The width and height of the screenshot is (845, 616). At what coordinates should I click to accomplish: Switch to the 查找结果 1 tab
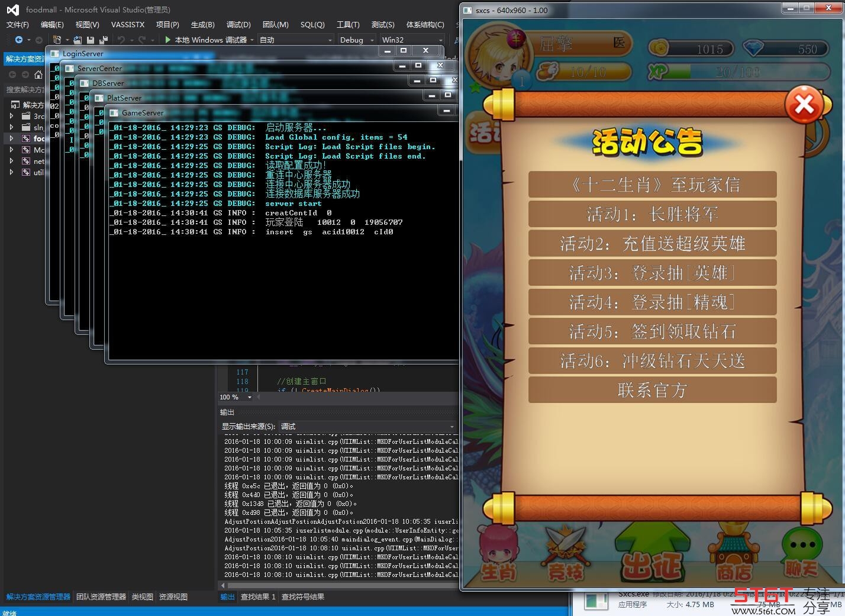click(258, 597)
